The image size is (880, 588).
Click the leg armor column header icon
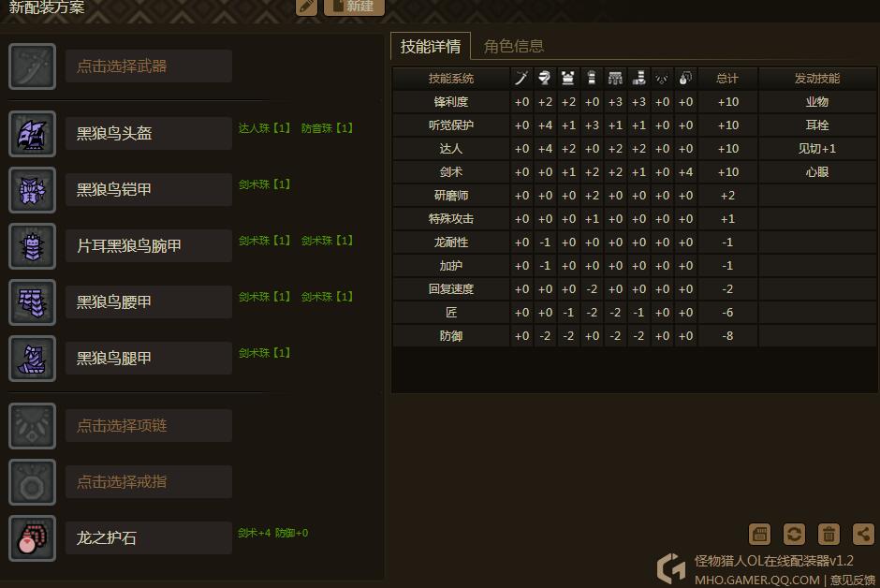pyautogui.click(x=638, y=78)
